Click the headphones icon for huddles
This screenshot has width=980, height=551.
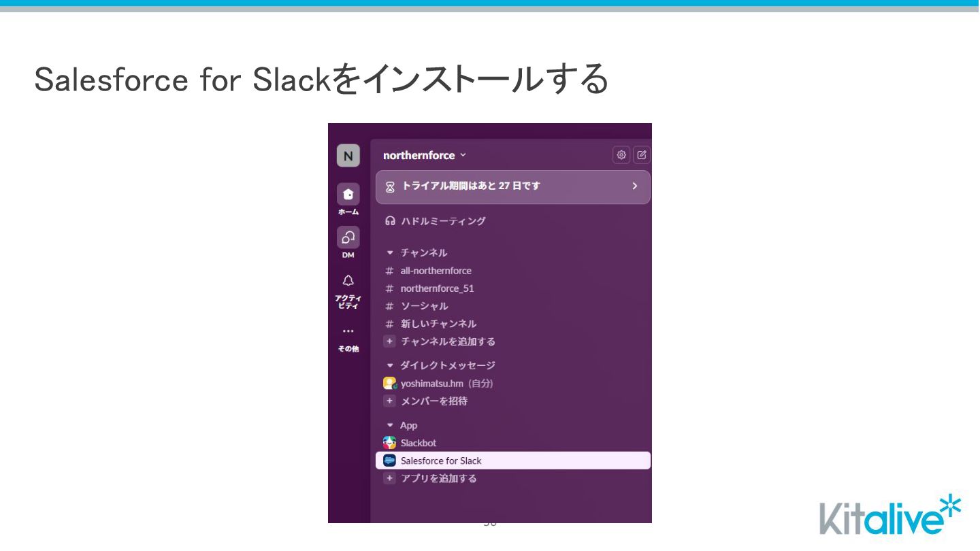[390, 221]
